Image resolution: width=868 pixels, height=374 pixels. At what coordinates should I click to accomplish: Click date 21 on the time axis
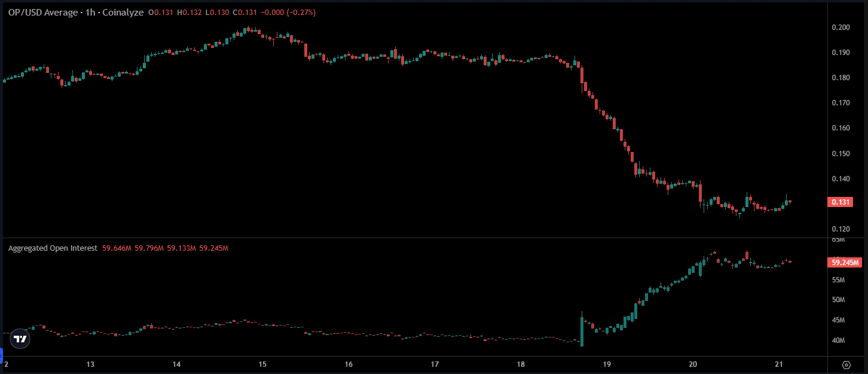pos(780,364)
